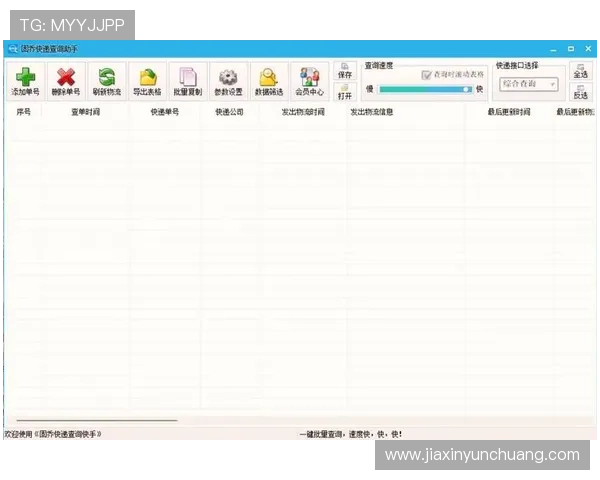
Task: Click the 发出物流时间 column header
Action: click(x=303, y=112)
